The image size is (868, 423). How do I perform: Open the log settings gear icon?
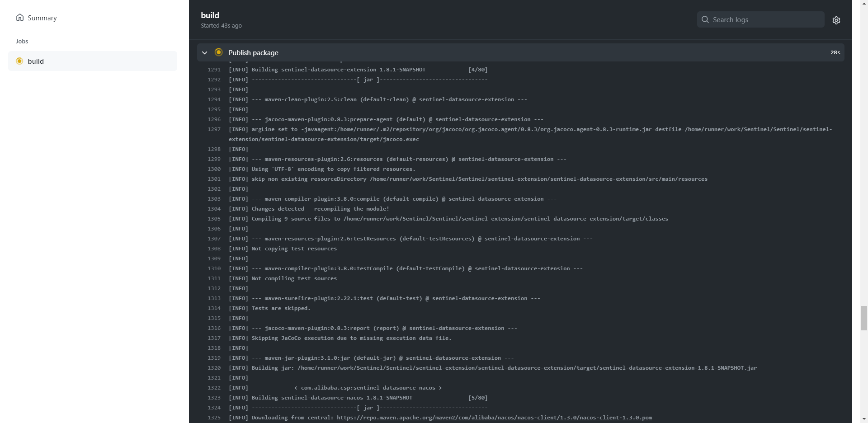pyautogui.click(x=836, y=20)
